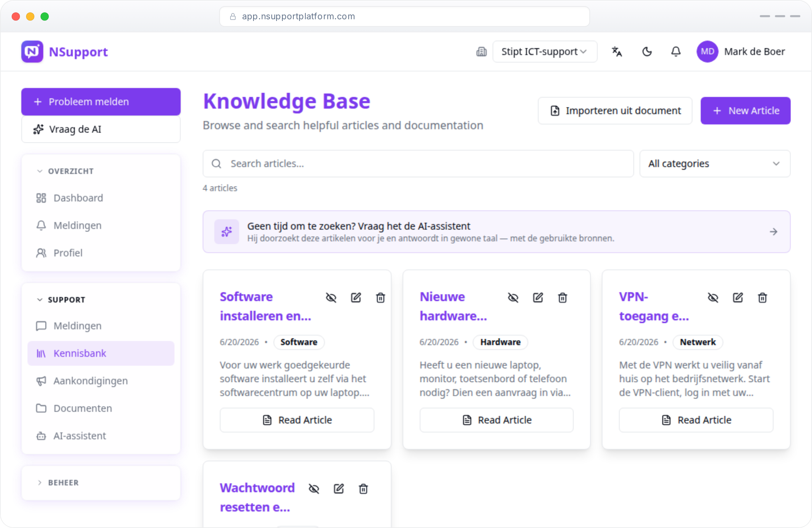Edit the VPN-toegang article
The width and height of the screenshot is (812, 528).
point(738,297)
